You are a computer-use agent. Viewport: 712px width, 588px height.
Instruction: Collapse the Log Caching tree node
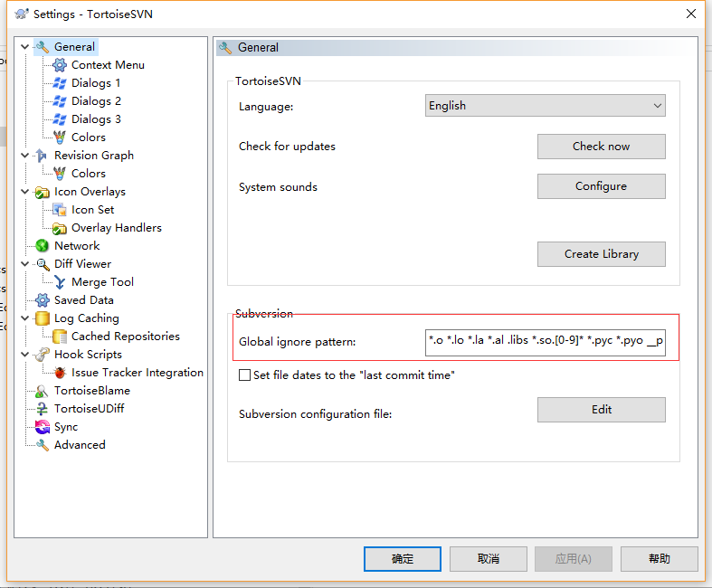25,318
